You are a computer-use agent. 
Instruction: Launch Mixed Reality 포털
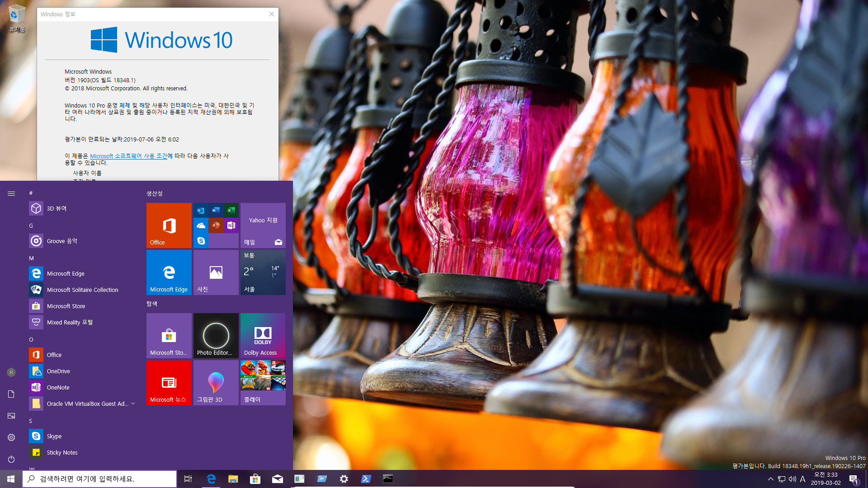[81, 322]
